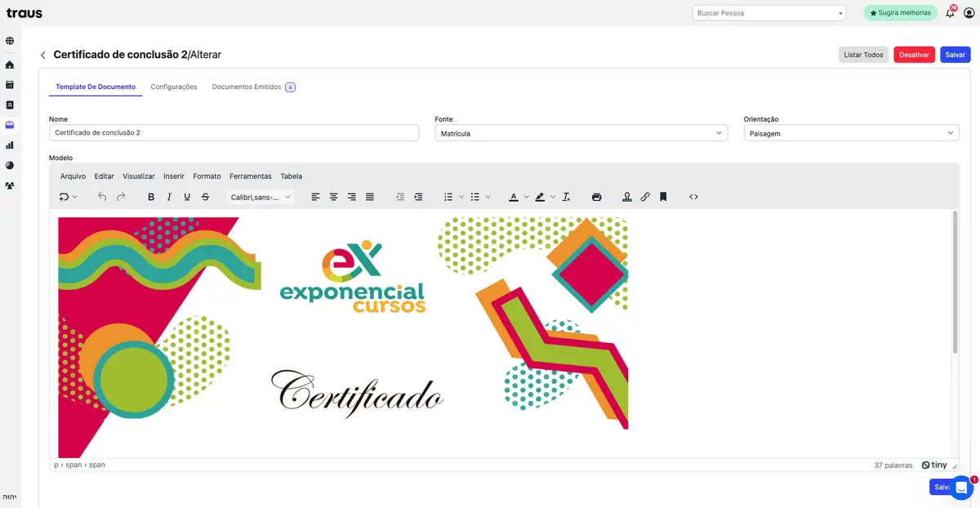Increase the indent
This screenshot has height=508, width=980.
point(418,197)
